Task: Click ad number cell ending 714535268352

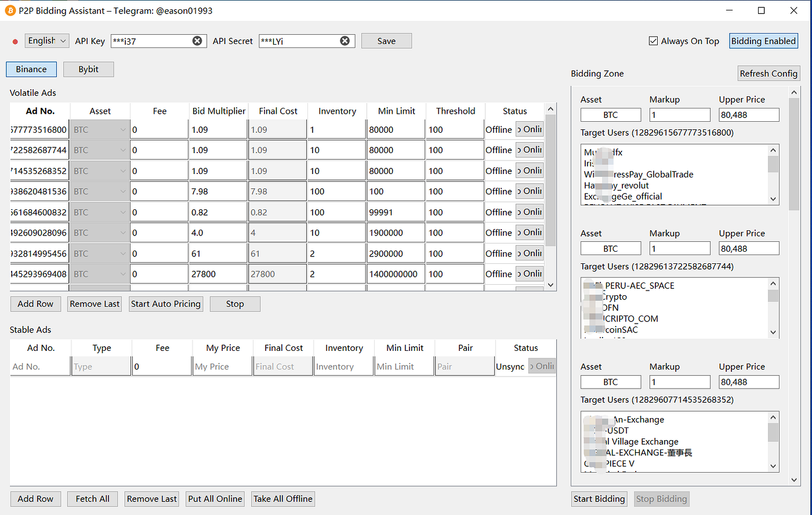Action: click(x=39, y=171)
